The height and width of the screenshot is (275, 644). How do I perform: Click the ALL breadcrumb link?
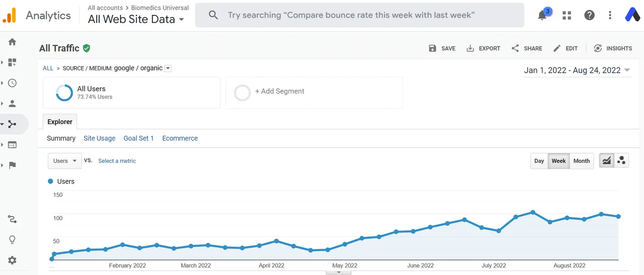48,69
